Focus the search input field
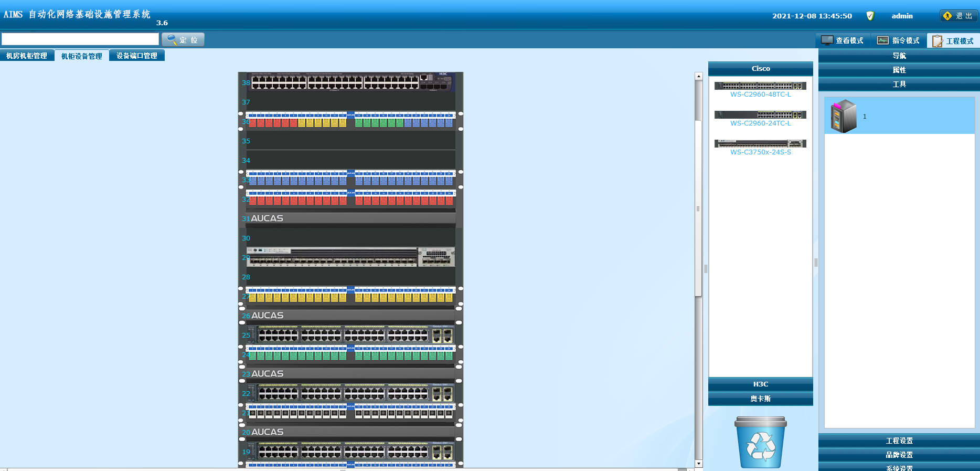This screenshot has height=471, width=980. pos(80,39)
